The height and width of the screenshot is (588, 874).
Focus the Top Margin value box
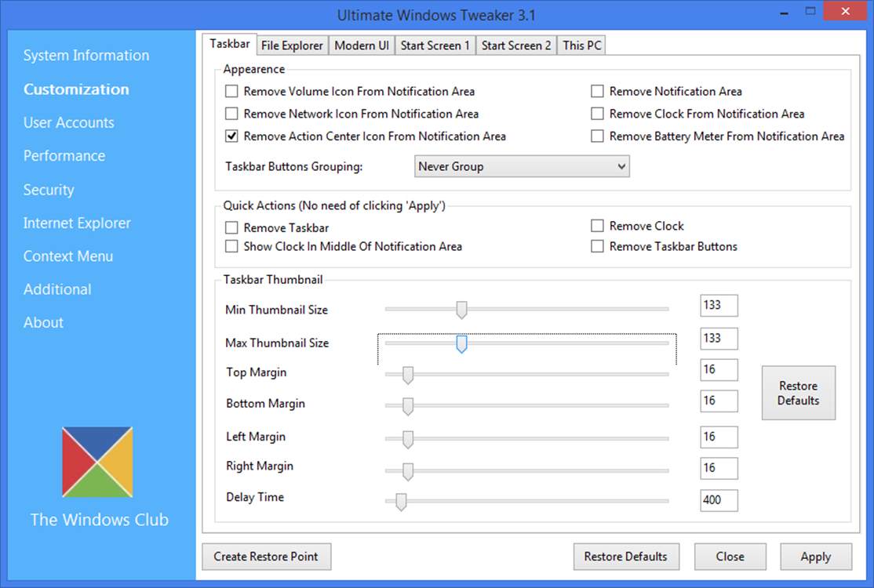(x=719, y=370)
